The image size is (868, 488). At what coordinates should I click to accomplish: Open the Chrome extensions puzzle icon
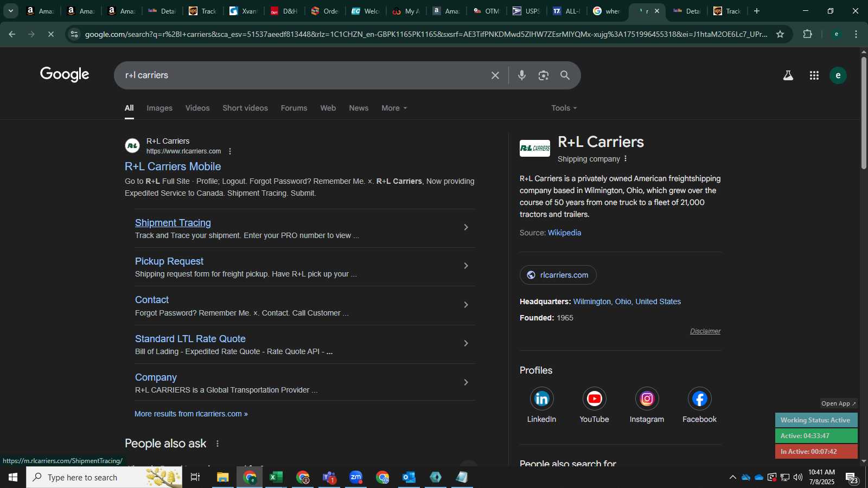coord(808,34)
